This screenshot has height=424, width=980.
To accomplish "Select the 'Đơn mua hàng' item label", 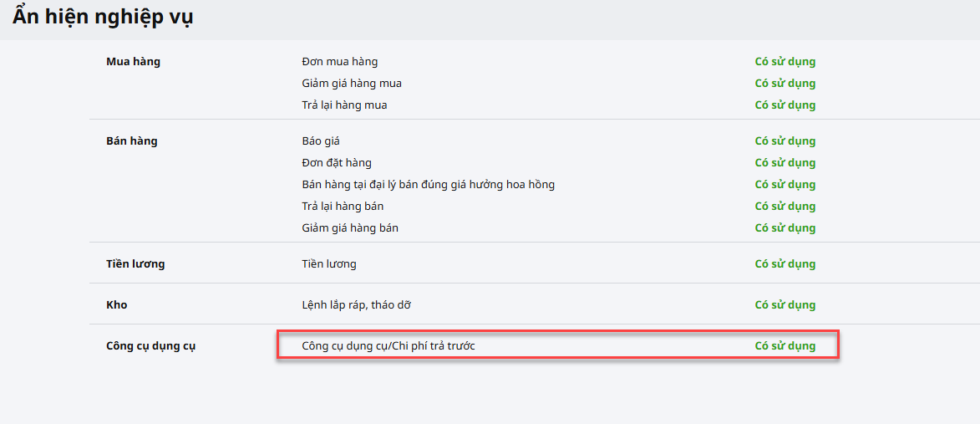I will coord(339,62).
